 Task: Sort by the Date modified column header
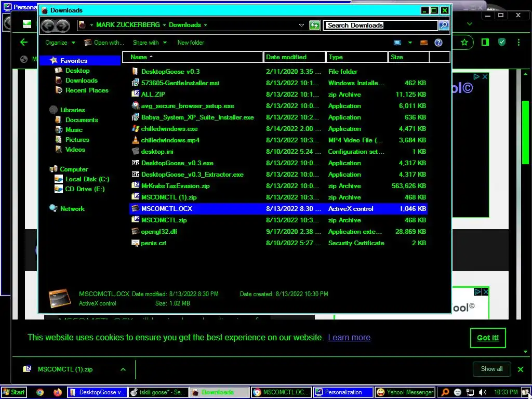294,57
